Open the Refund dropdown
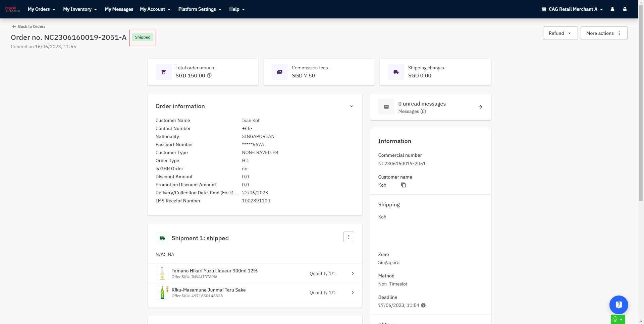The width and height of the screenshot is (644, 324). click(x=560, y=33)
